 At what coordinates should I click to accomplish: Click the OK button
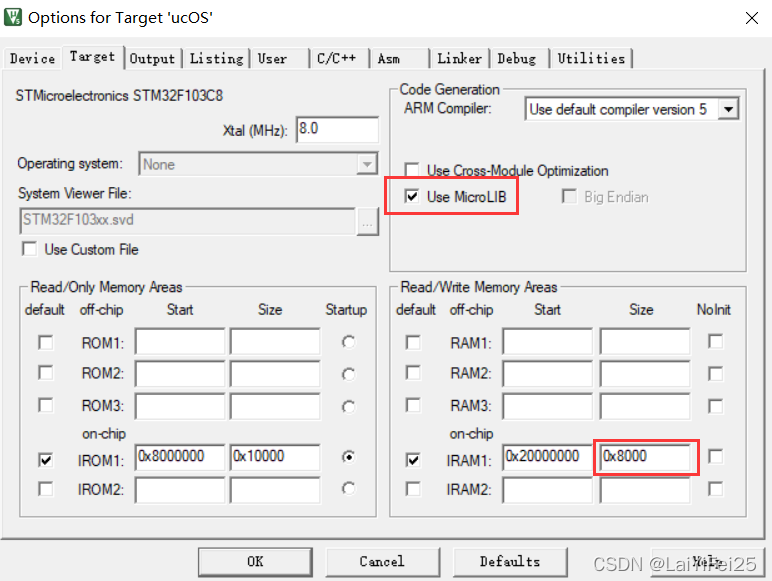click(255, 562)
